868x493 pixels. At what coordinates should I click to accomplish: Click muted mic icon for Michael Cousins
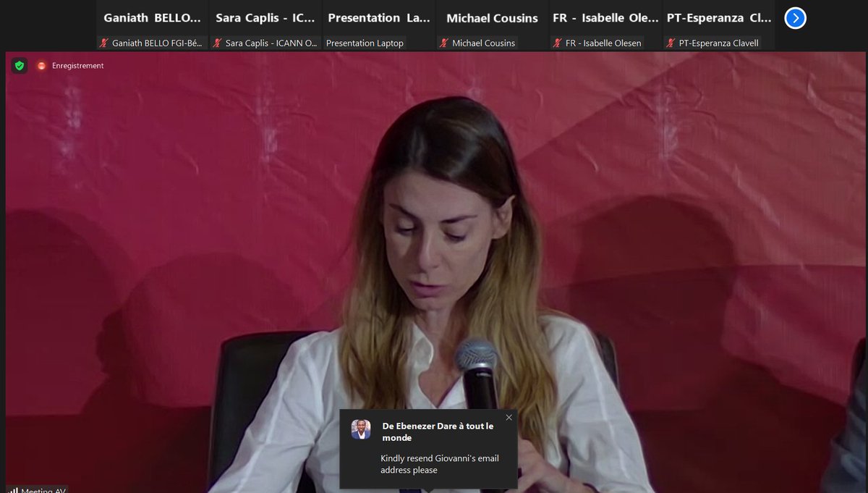(x=444, y=43)
